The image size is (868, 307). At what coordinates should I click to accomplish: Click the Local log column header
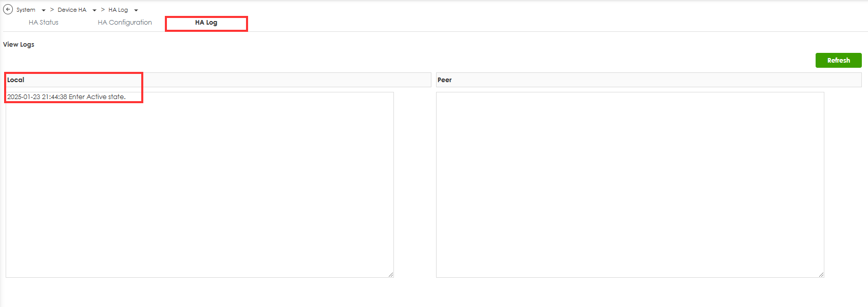tap(16, 80)
